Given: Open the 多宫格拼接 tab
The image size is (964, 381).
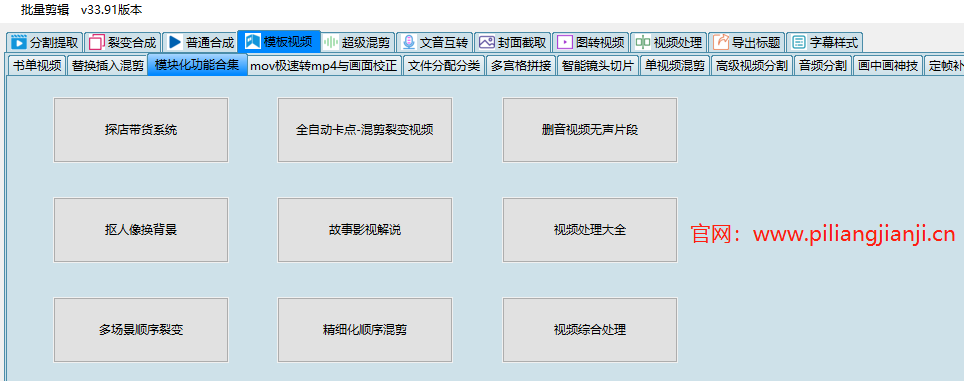Looking at the screenshot, I should click(521, 65).
